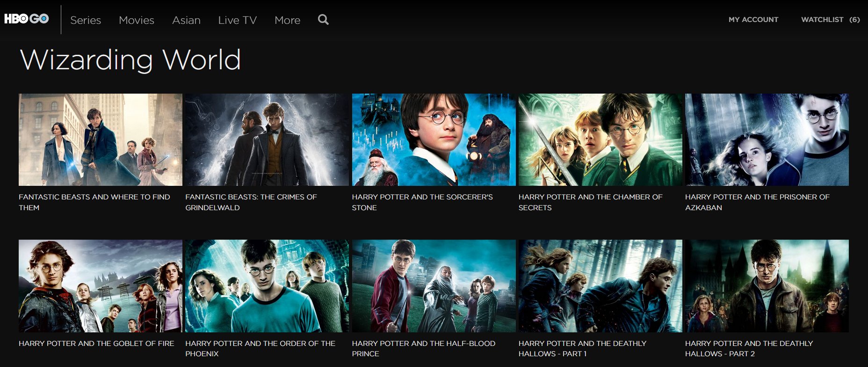Open Deathly Hallows Part 2 poster
Screen dimensions: 868x367
(767, 286)
